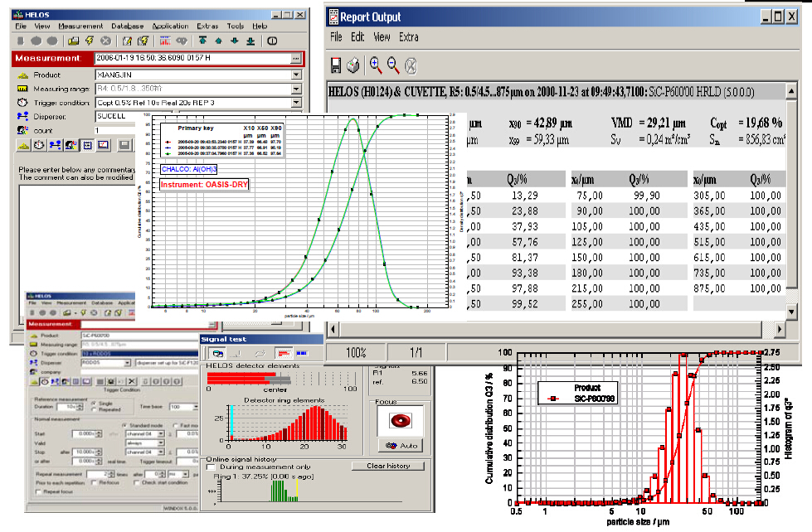Open the RODOS disperser dropdown in lower window
The width and height of the screenshot is (812, 532).
[x=127, y=363]
